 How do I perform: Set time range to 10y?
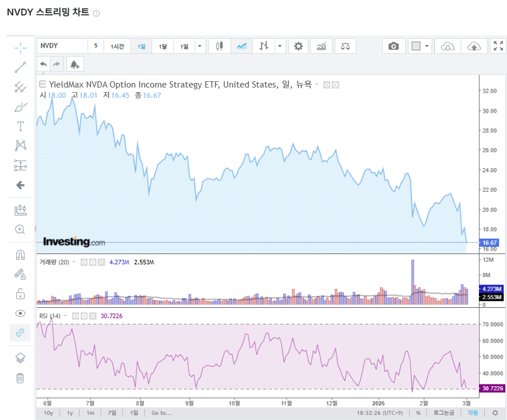click(49, 413)
